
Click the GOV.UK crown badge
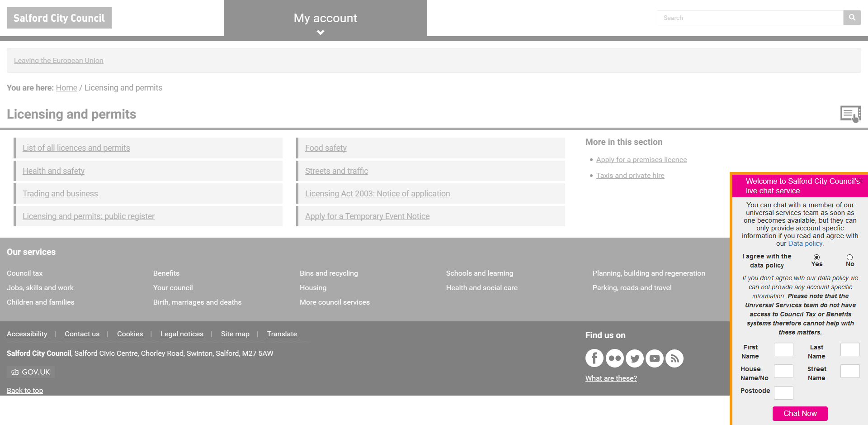[x=31, y=372]
